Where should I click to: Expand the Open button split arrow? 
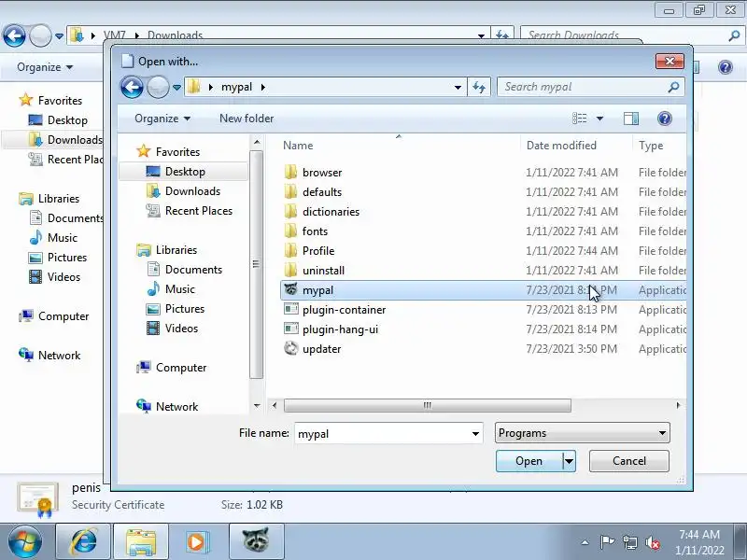pyautogui.click(x=569, y=461)
